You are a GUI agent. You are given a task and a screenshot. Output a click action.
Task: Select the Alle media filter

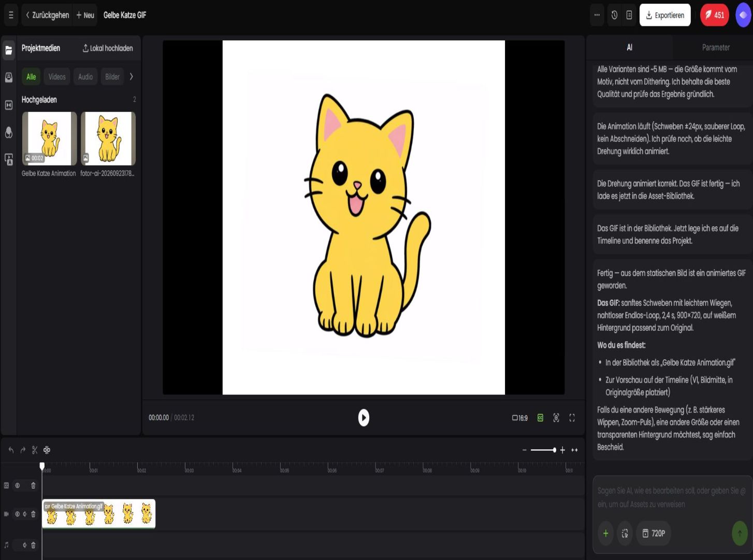click(x=31, y=77)
